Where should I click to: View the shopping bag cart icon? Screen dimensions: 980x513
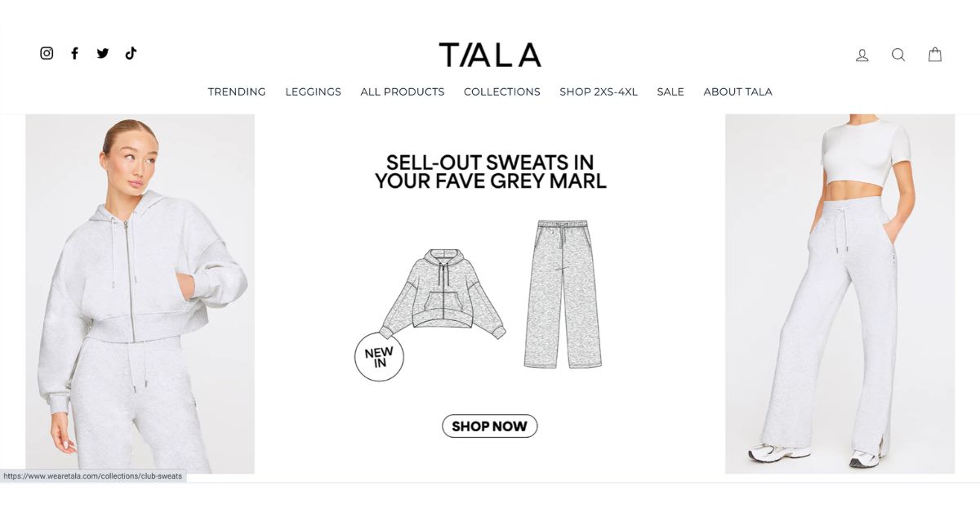pyautogui.click(x=935, y=55)
